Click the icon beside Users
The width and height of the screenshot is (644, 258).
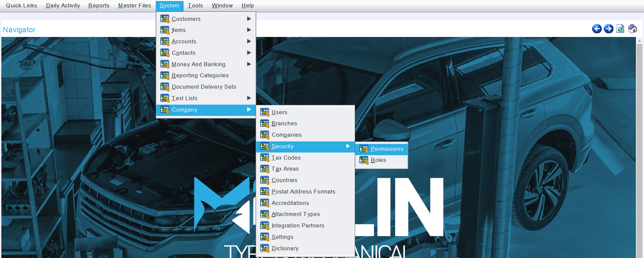point(265,112)
